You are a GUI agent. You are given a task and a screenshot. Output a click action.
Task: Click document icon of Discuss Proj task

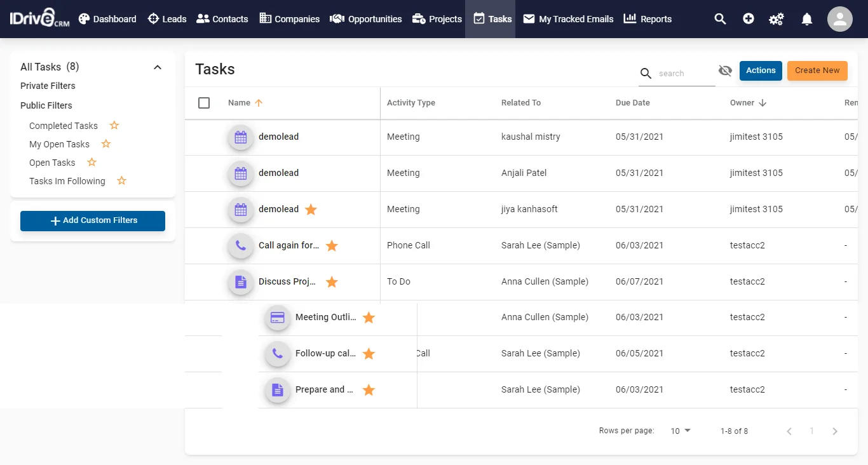pyautogui.click(x=241, y=282)
